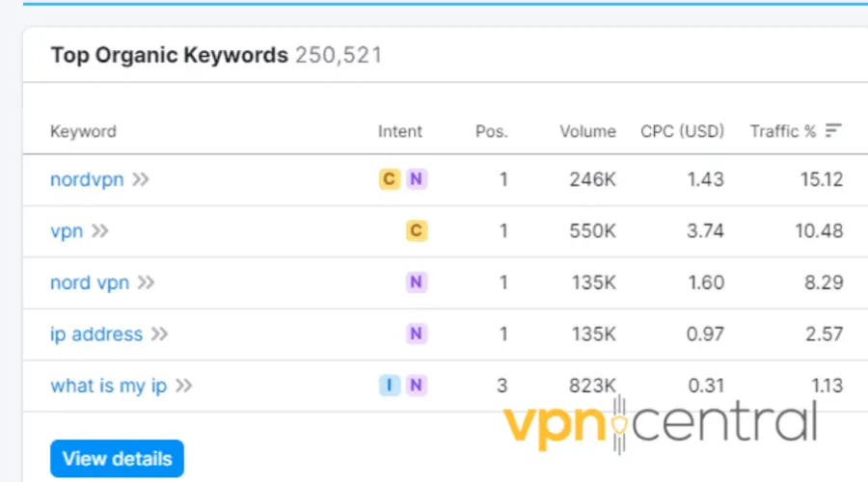
Task: Click the yellow C intent badge in vpn row
Action: (416, 231)
